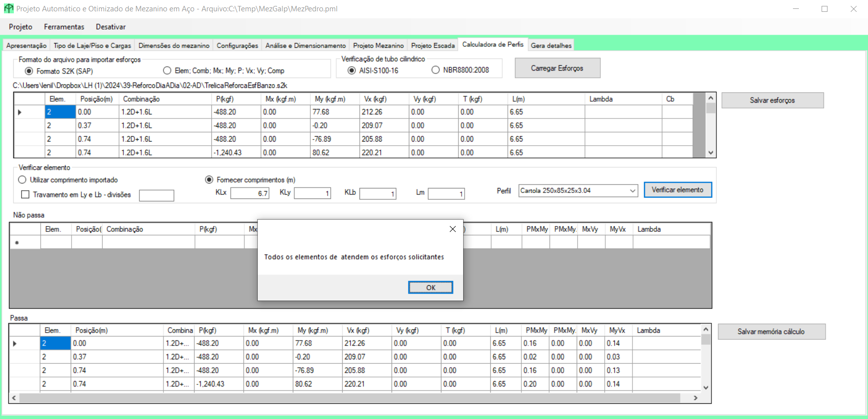Viewport: 868px width, 419px height.
Task: Click the KLx length input field
Action: pos(249,193)
